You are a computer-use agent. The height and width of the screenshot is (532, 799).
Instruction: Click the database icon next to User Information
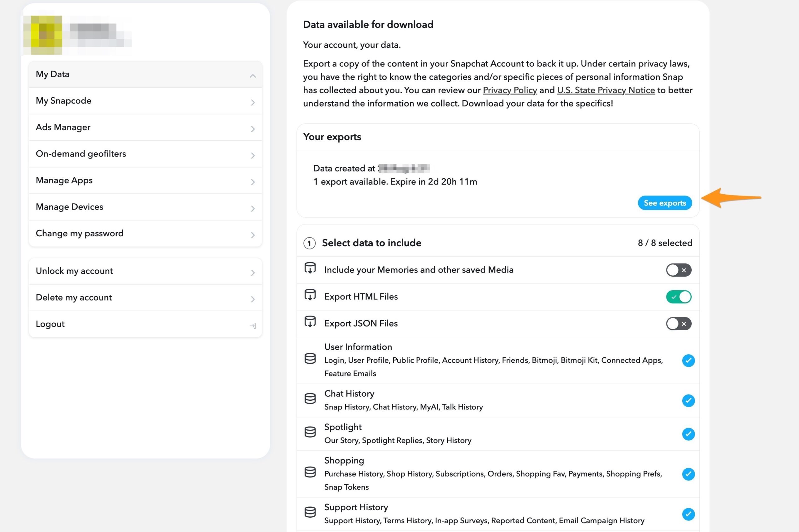point(310,359)
